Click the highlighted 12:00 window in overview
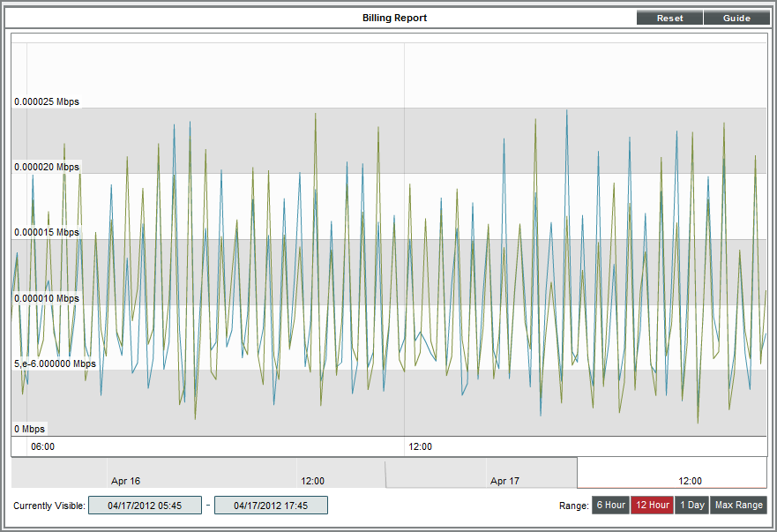Screen dimensions: 777x532 point(690,481)
